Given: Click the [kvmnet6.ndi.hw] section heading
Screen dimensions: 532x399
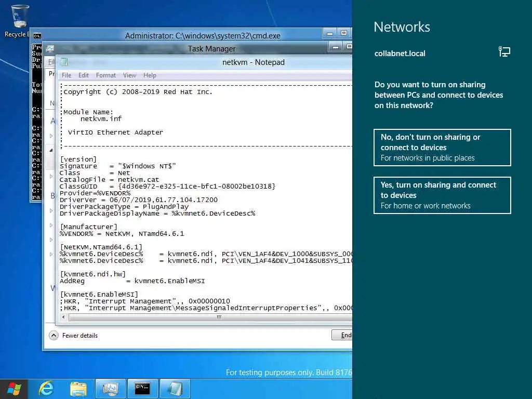Looking at the screenshot, I should (x=93, y=274).
